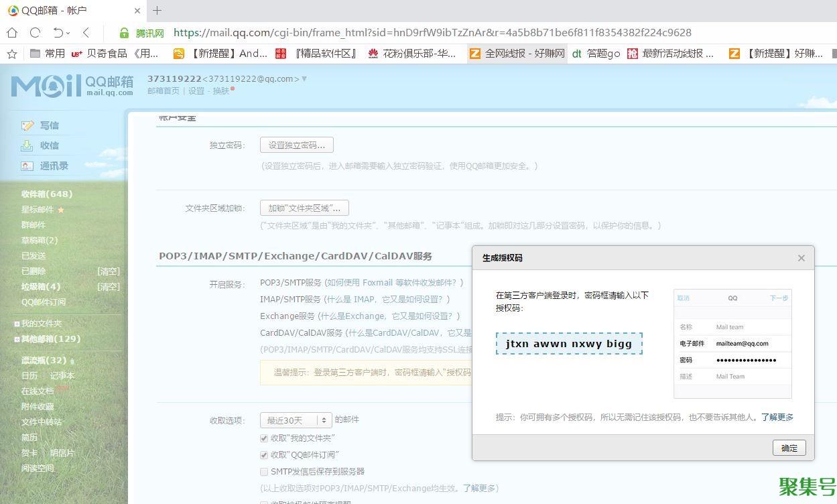Viewport: 837px width, 504px height.
Task: Click the 设置独立密码... button
Action: pos(297,145)
